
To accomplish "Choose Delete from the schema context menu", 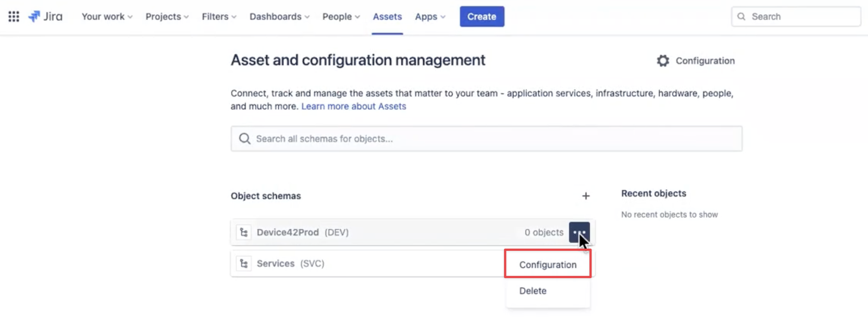I will point(533,291).
